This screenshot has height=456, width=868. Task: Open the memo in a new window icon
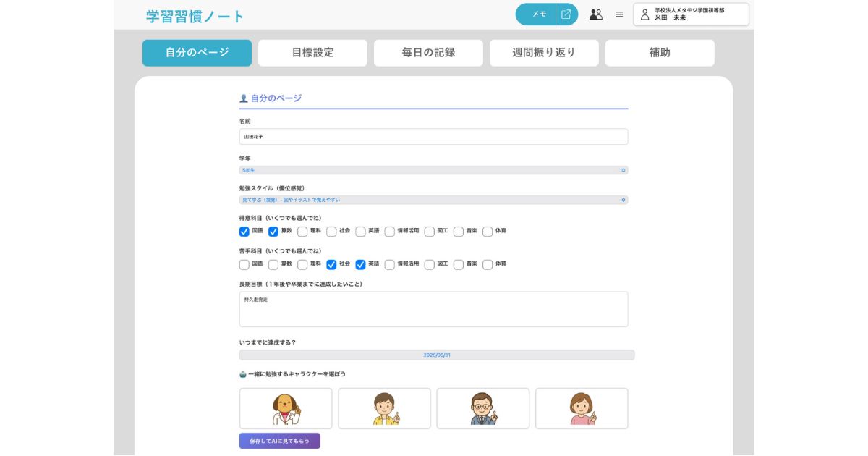tap(567, 14)
